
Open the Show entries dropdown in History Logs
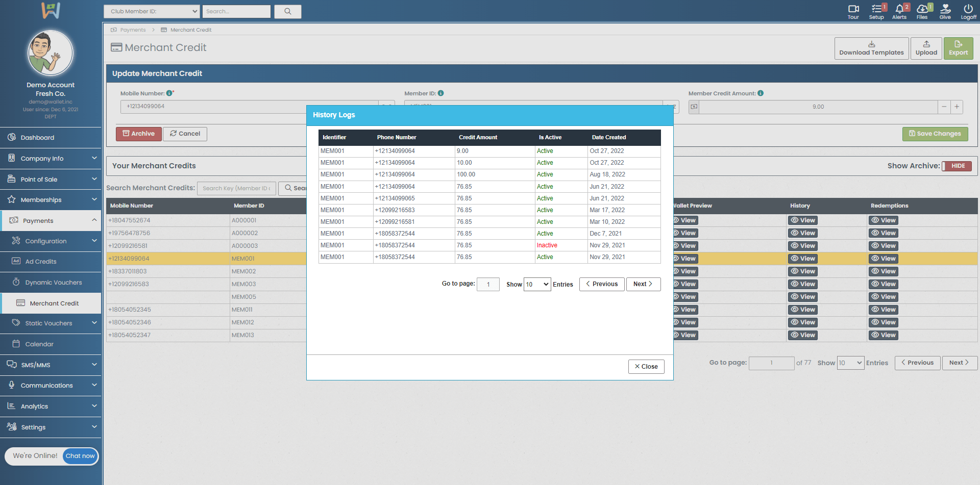(537, 285)
